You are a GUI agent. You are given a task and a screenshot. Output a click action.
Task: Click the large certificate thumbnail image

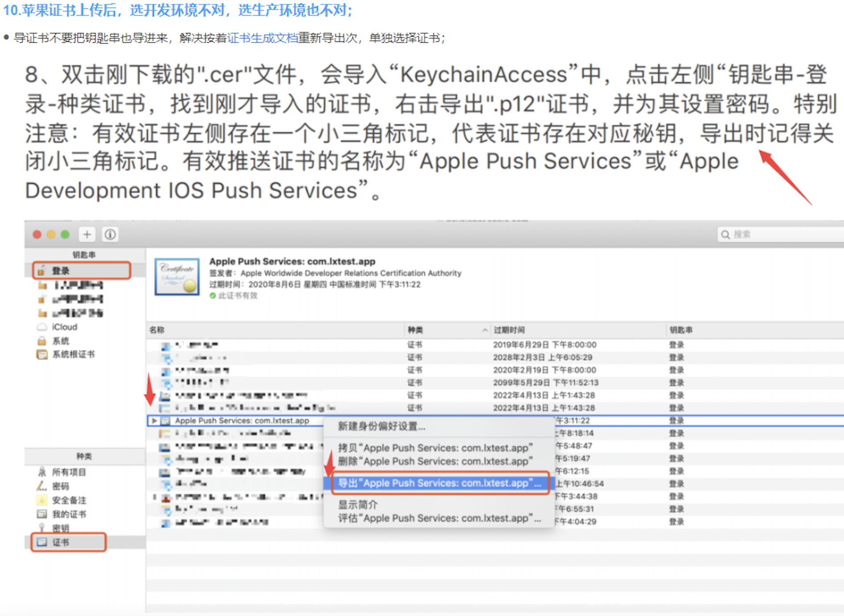177,277
